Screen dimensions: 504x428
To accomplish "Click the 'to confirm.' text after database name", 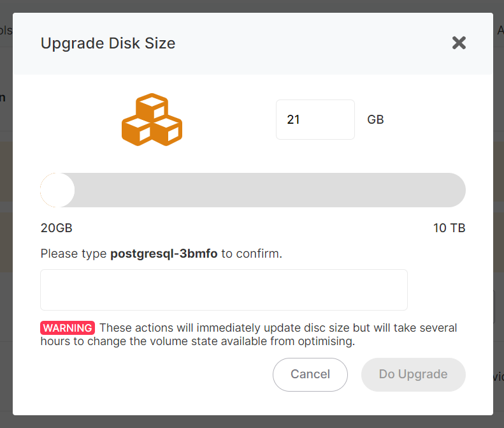I will (252, 254).
